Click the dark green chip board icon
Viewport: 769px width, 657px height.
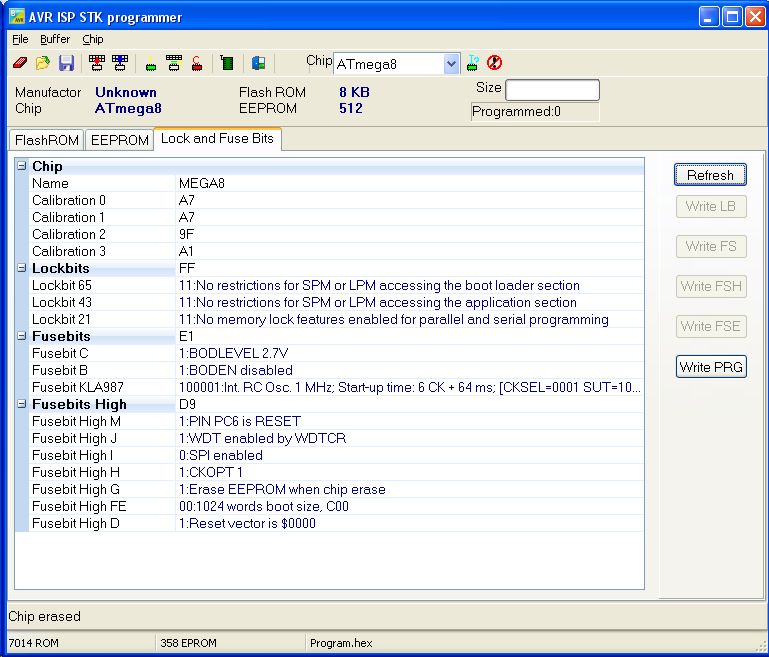[227, 63]
